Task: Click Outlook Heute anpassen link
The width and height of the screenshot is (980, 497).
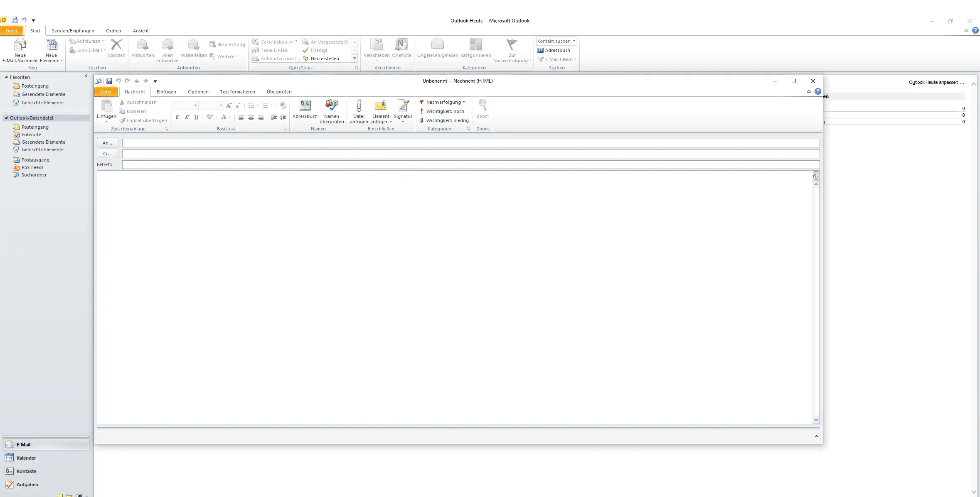Action: click(x=936, y=82)
